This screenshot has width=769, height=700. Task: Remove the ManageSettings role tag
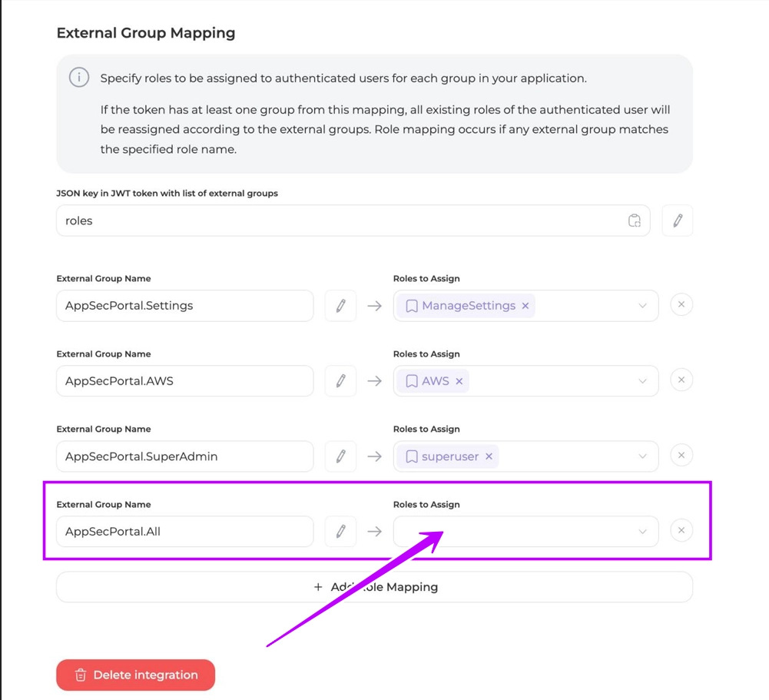point(525,306)
